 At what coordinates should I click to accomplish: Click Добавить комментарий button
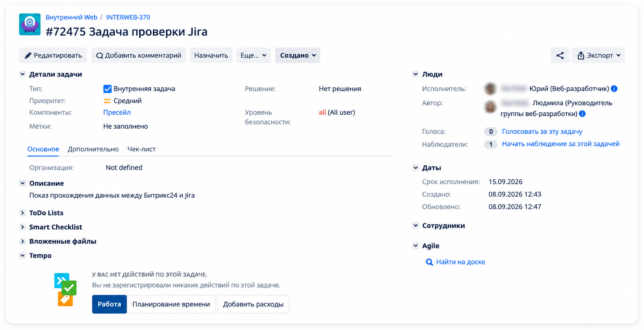point(139,55)
